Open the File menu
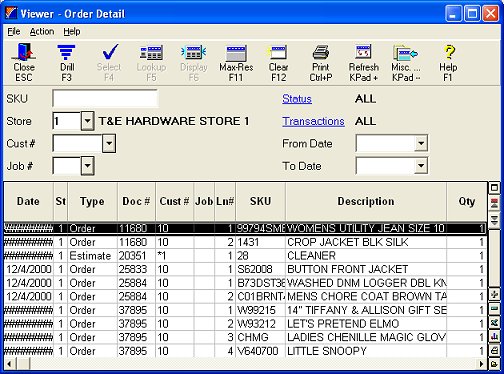This screenshot has width=504, height=374. pyautogui.click(x=14, y=32)
